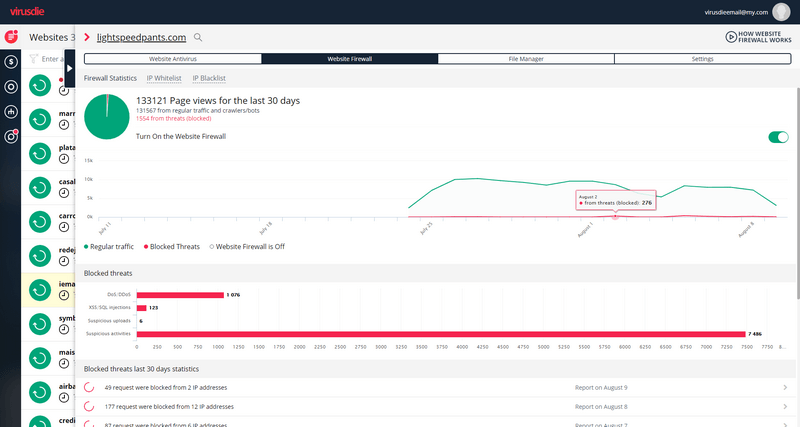Click the Virusdie dashboard logo icon
This screenshot has width=800, height=427.
coord(12,36)
